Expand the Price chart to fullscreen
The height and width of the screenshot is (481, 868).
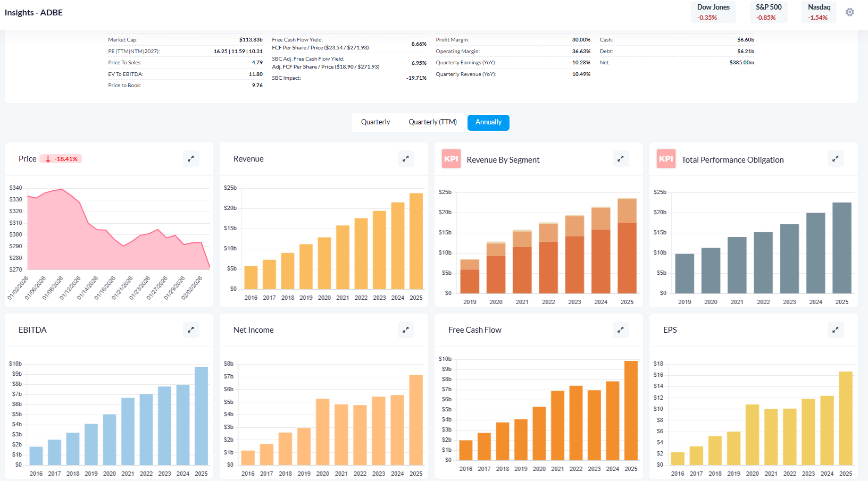click(191, 158)
